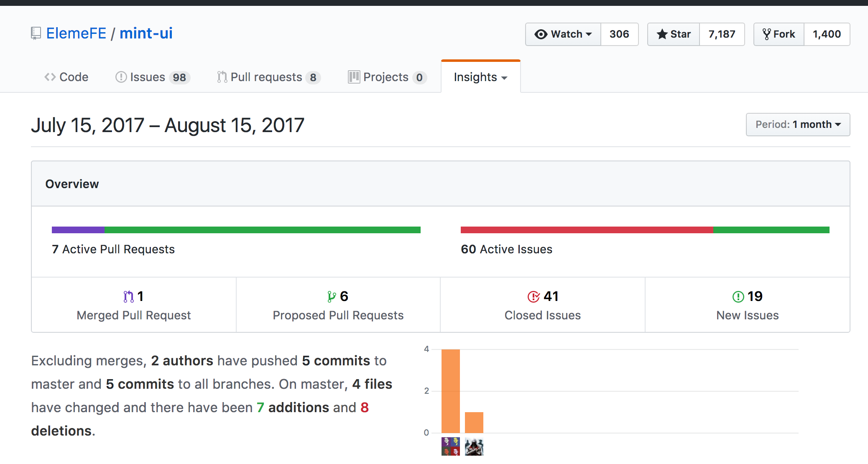868x464 pixels.
Task: Click the eye icon in Watch
Action: click(x=541, y=34)
